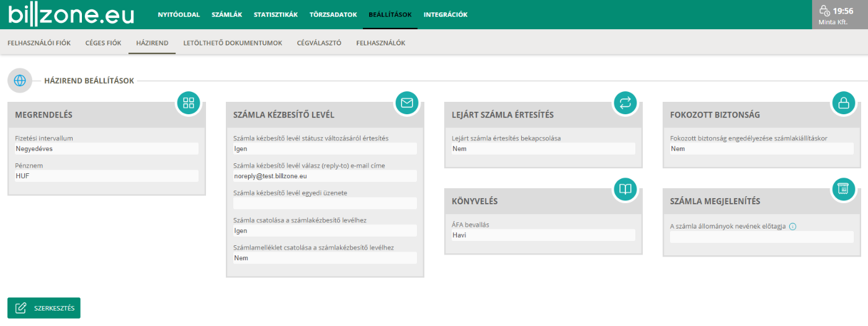Open the Letölthető dokumentumok tab
The width and height of the screenshot is (868, 326).
coord(233,43)
